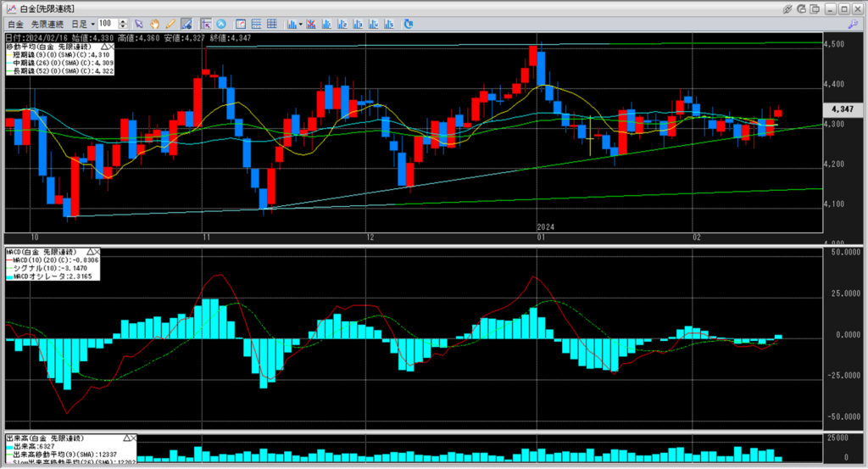Toggle the highlighted trendline edit button

(186, 24)
